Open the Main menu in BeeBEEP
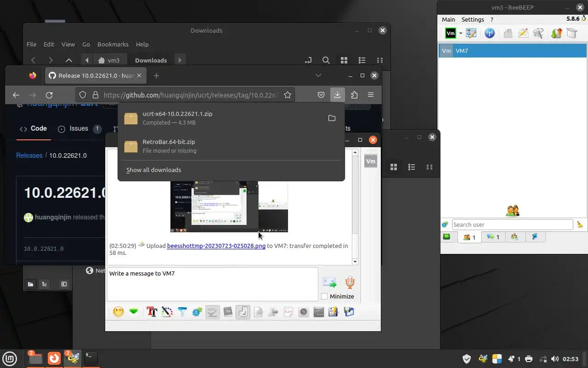The height and width of the screenshot is (368, 588). point(448,19)
